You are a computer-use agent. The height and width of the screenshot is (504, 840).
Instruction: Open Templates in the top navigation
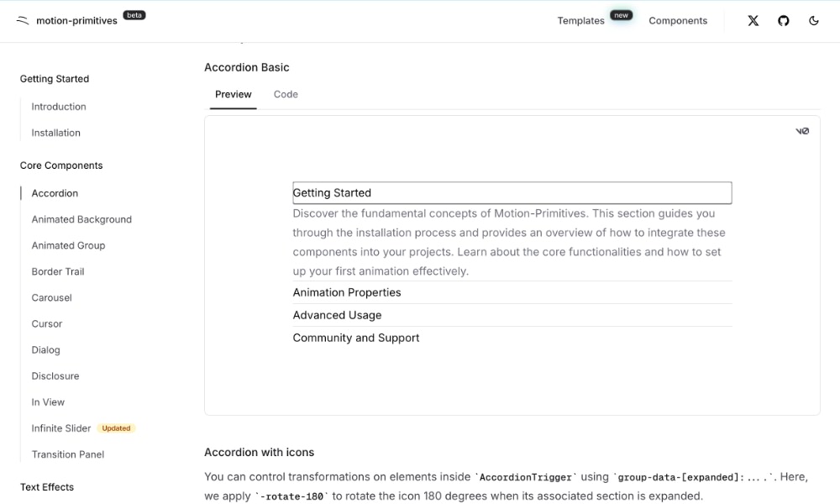click(x=580, y=20)
